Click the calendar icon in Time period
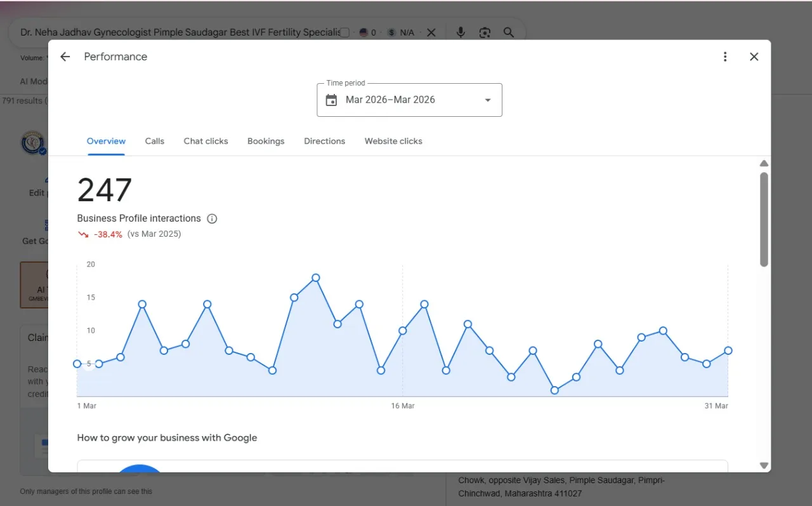 tap(331, 100)
